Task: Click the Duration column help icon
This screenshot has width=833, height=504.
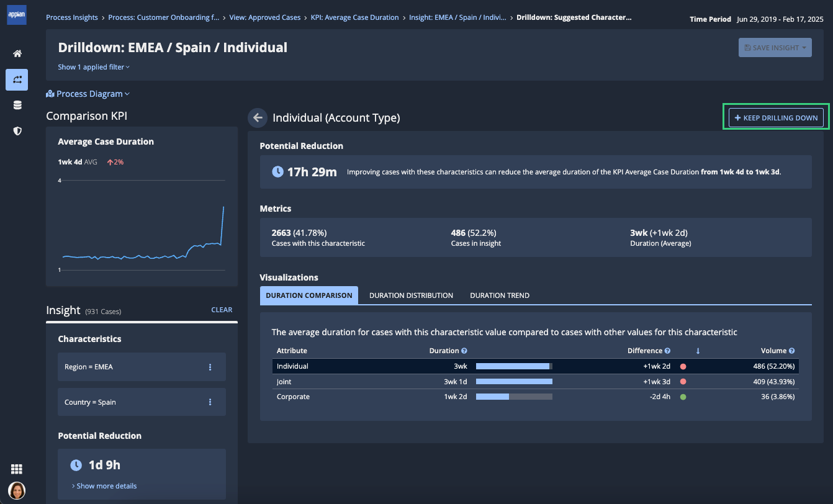Action: point(464,351)
